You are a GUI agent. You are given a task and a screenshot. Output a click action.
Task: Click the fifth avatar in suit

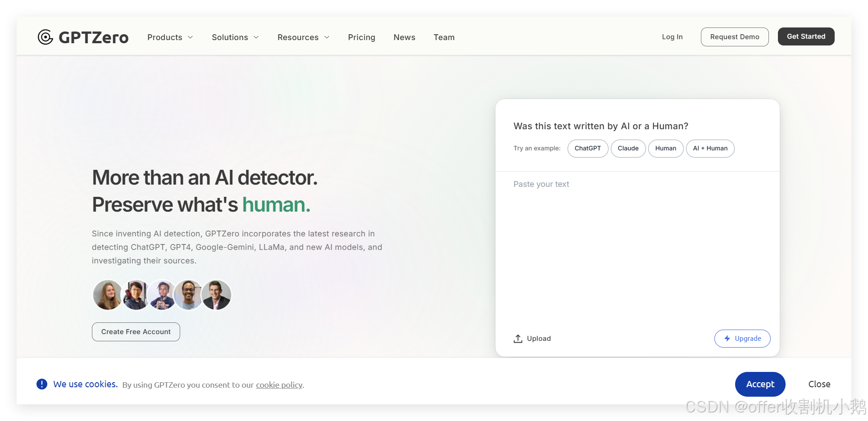[x=217, y=295]
